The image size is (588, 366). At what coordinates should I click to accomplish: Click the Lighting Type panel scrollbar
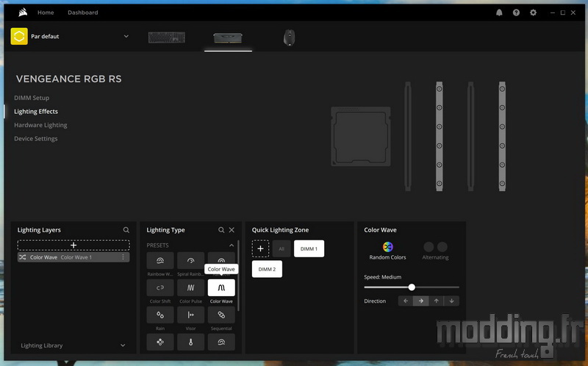(x=238, y=276)
